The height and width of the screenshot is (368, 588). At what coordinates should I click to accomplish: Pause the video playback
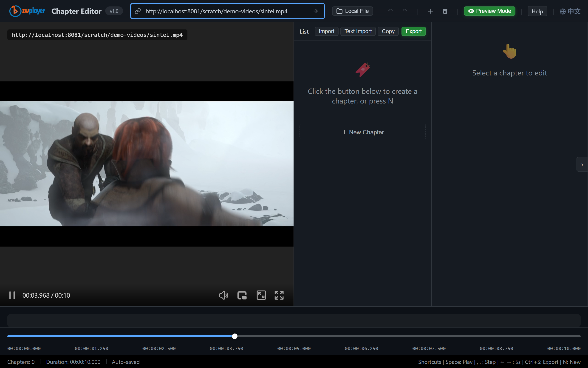tap(12, 295)
